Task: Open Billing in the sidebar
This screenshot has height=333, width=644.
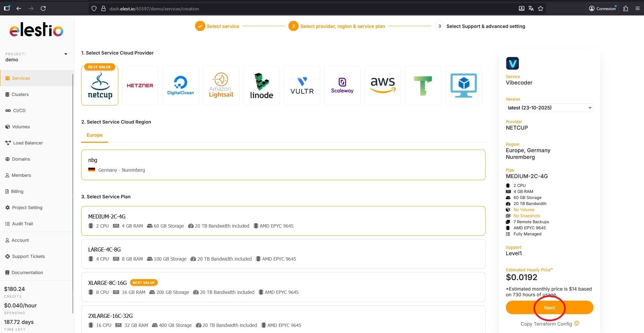Action: [x=17, y=191]
